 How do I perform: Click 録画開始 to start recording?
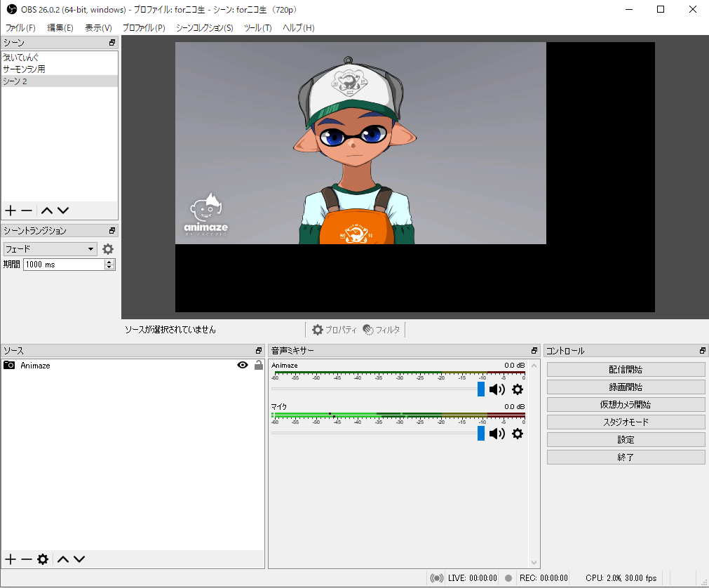[626, 387]
